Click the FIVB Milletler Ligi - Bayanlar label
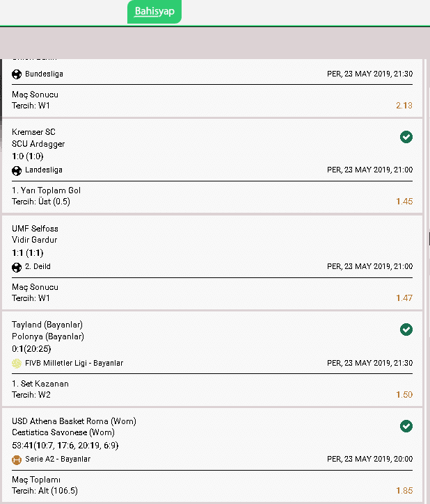 [74, 363]
